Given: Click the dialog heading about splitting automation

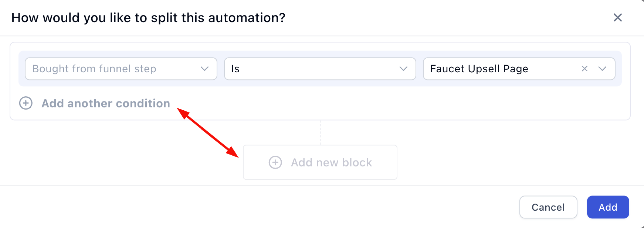Looking at the screenshot, I should click(x=148, y=18).
